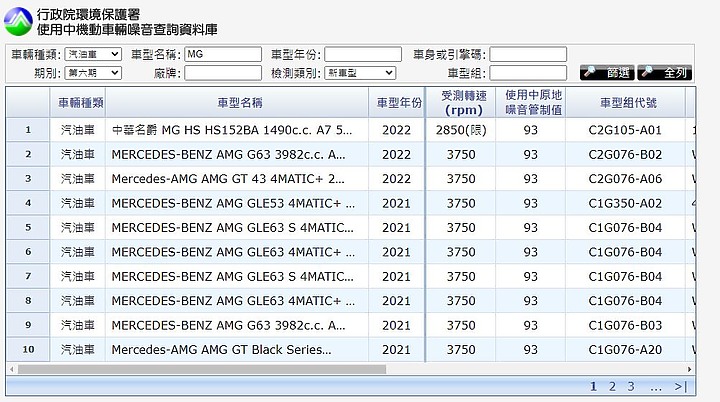Click the 篩選 filter button
The width and height of the screenshot is (720, 402).
coord(608,73)
